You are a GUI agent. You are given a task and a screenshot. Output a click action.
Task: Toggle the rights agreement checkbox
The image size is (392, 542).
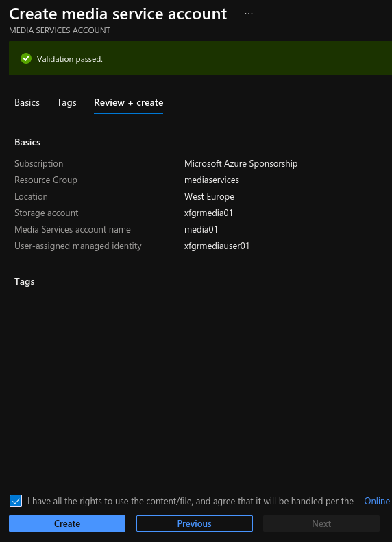tap(16, 501)
